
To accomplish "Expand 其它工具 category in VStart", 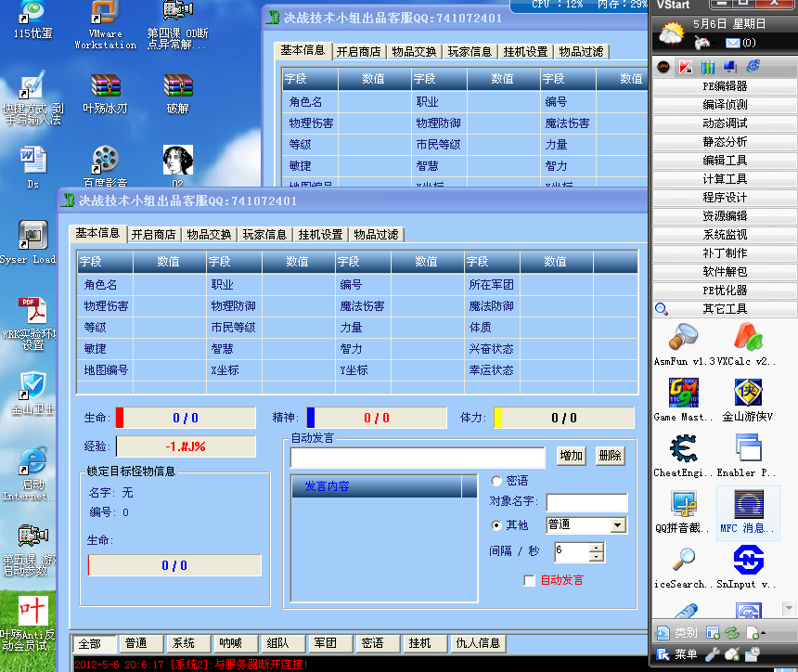I will point(724,309).
